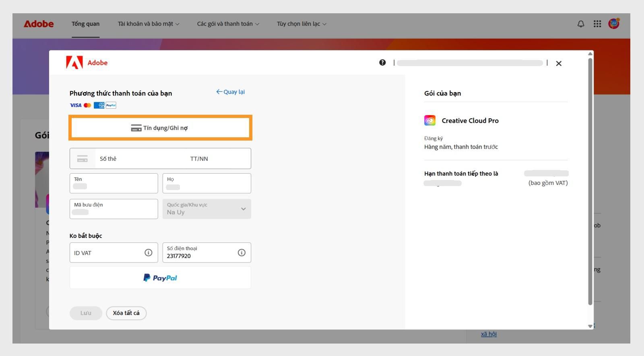This screenshot has width=644, height=356.
Task: Click the Mastercard logo
Action: click(87, 105)
